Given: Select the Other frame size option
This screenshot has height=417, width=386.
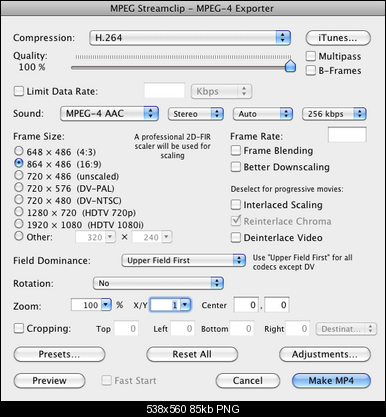Looking at the screenshot, I should [x=19, y=236].
